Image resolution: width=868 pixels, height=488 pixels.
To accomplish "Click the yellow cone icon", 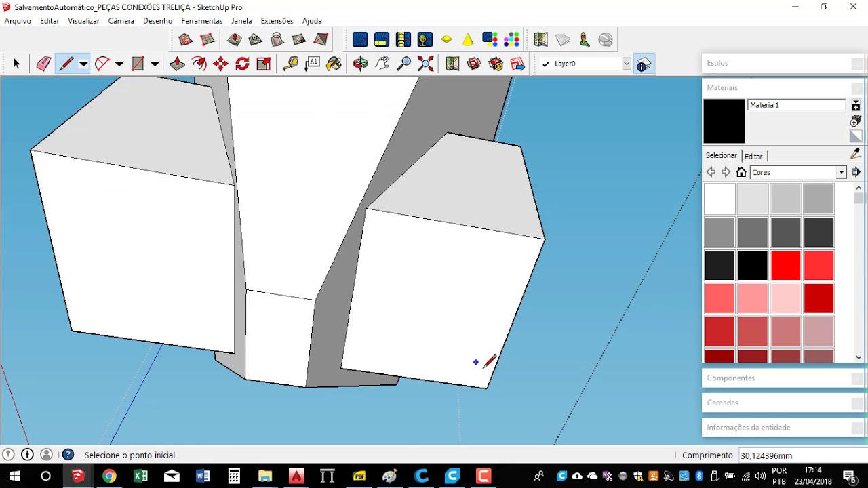I will (468, 39).
